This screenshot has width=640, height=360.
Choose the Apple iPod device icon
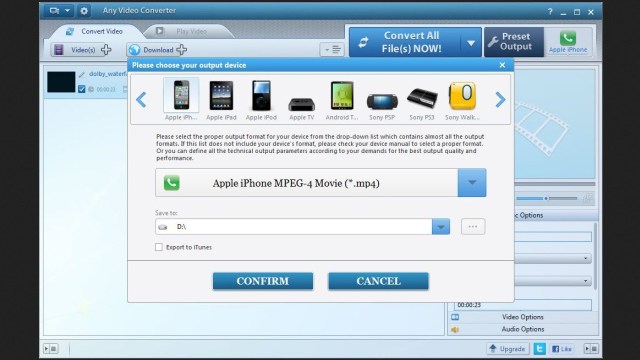(x=261, y=96)
